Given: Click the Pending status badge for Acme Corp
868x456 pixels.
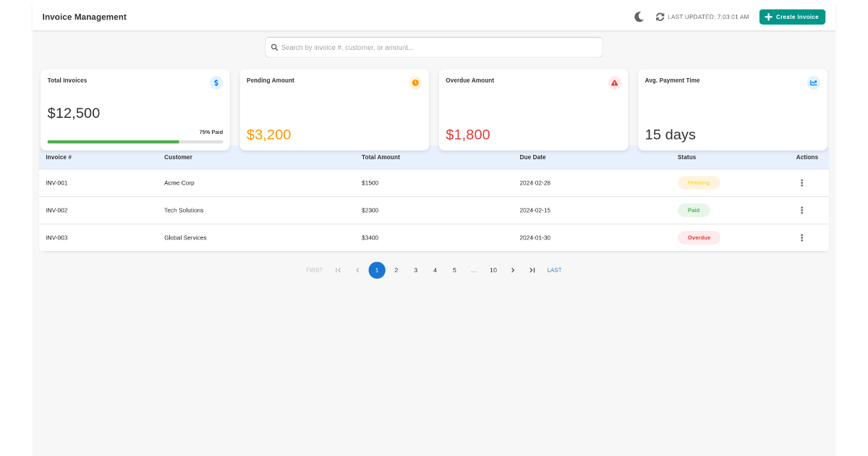Looking at the screenshot, I should click(699, 183).
